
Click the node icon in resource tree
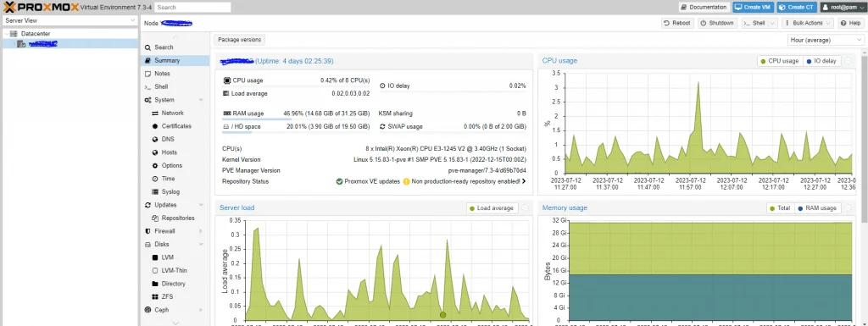pyautogui.click(x=21, y=44)
